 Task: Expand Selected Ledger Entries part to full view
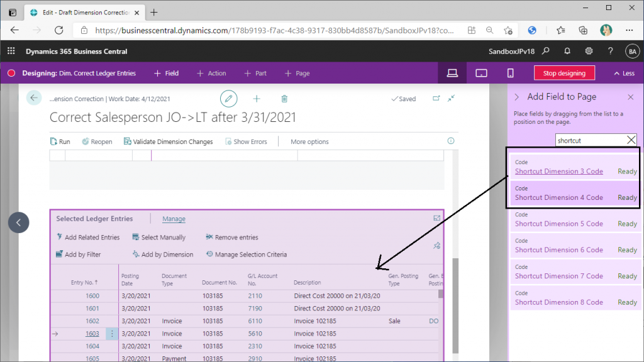coord(436,218)
